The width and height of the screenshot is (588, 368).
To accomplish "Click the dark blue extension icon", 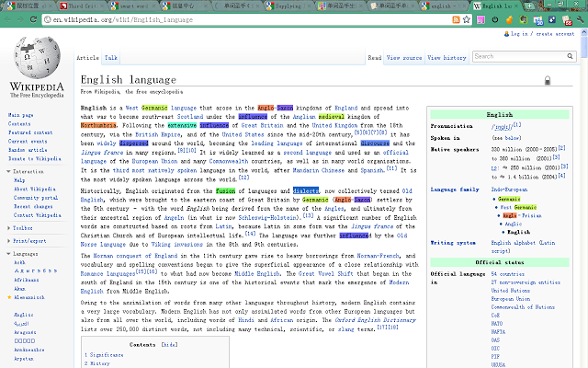I will click(552, 19).
